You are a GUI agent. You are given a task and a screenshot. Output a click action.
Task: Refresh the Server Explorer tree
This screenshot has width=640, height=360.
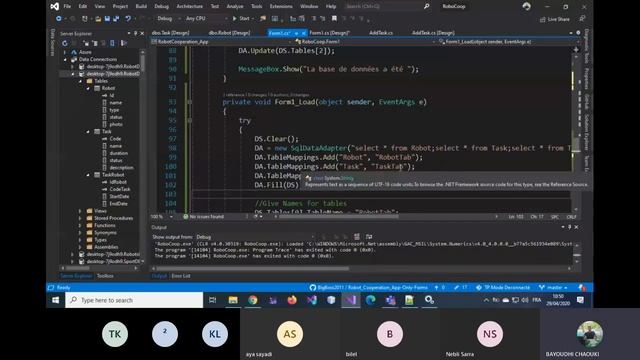tap(64, 43)
